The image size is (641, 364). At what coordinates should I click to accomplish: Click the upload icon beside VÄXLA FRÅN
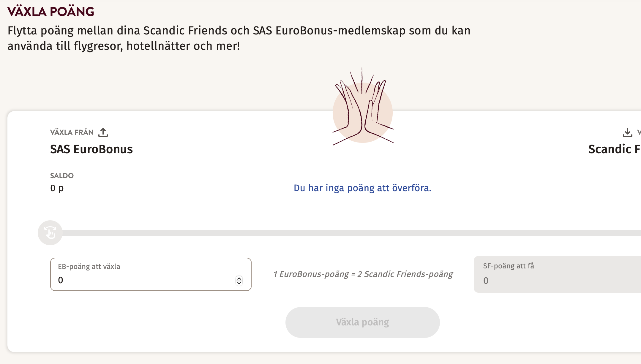click(x=103, y=132)
